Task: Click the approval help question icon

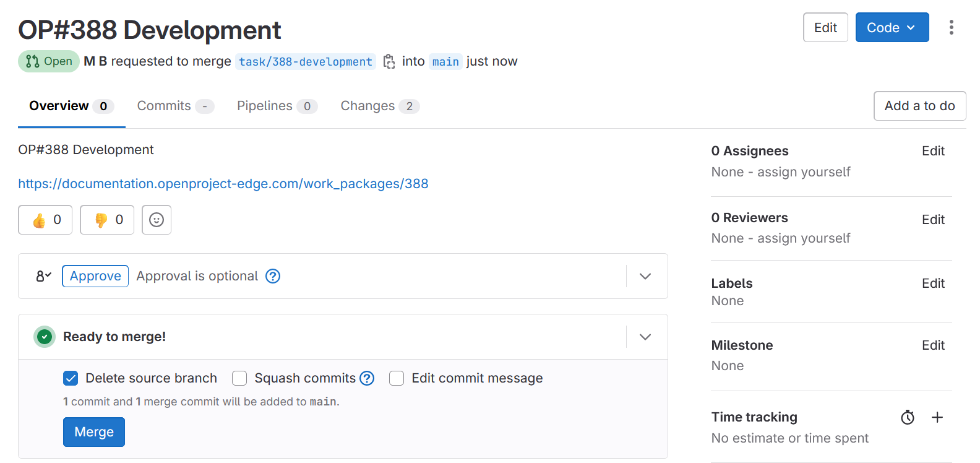Action: [273, 276]
